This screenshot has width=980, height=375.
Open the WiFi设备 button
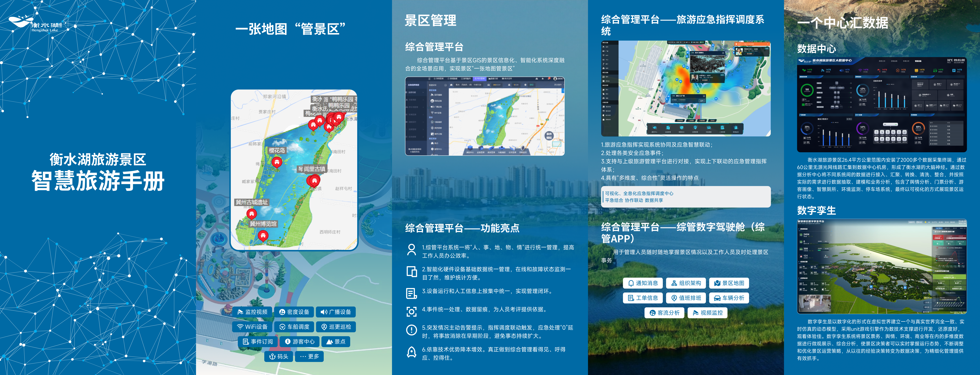tap(252, 327)
